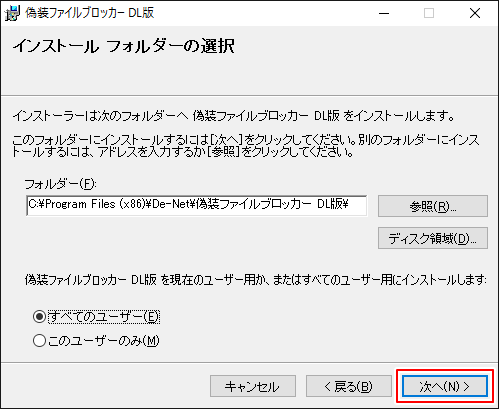The image size is (499, 409).
Task: Click the grayed-out maximize window icon
Action: point(429,13)
